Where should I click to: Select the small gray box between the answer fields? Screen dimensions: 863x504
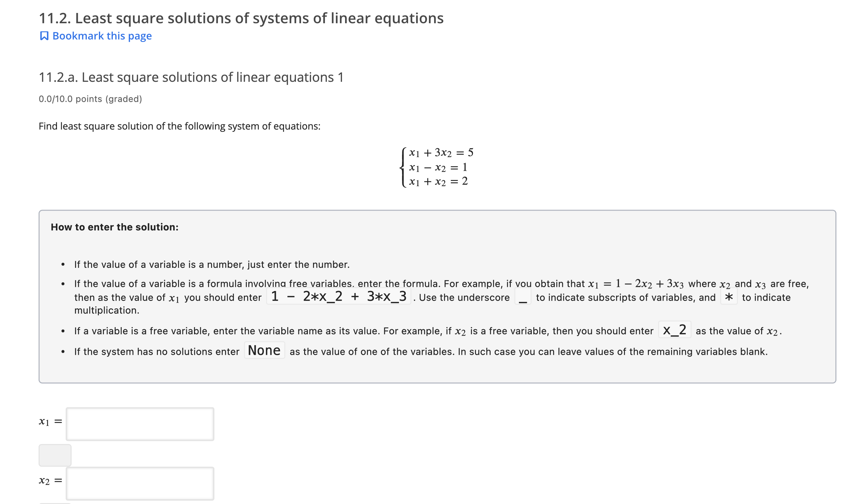click(x=55, y=455)
